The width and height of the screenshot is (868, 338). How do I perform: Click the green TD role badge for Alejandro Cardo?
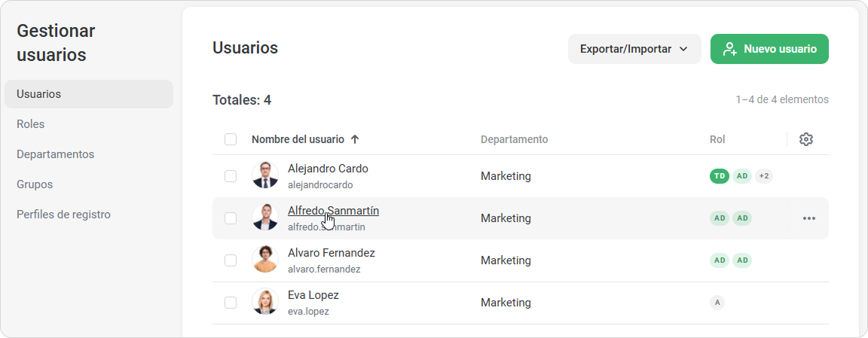point(720,176)
